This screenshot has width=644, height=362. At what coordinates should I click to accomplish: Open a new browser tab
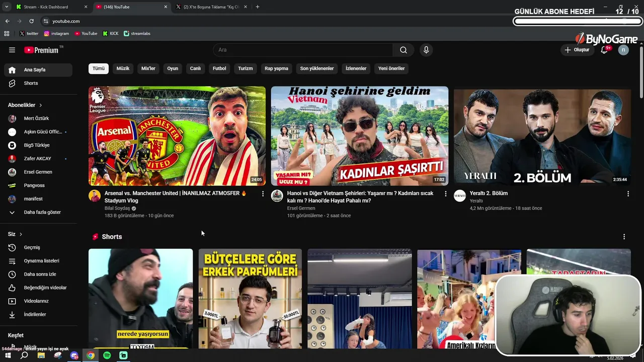258,7
